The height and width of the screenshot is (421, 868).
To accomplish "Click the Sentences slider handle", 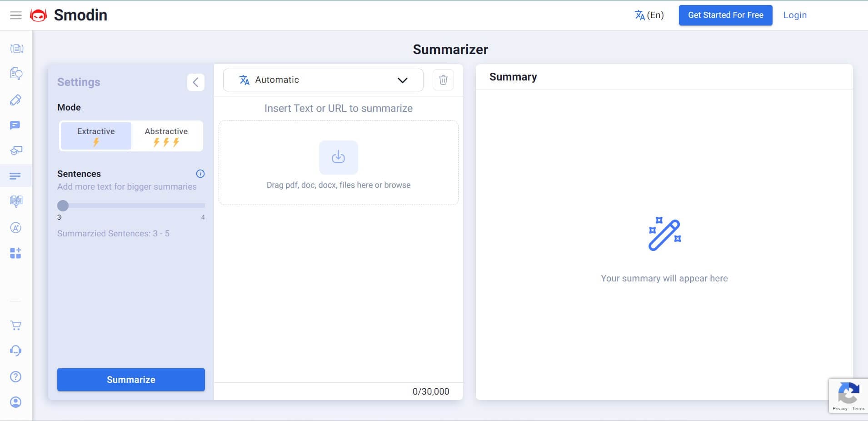I will click(63, 205).
